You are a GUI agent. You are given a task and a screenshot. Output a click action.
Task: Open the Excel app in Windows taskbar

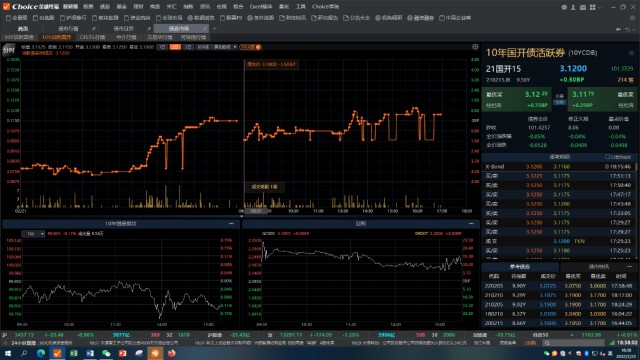tap(73, 353)
